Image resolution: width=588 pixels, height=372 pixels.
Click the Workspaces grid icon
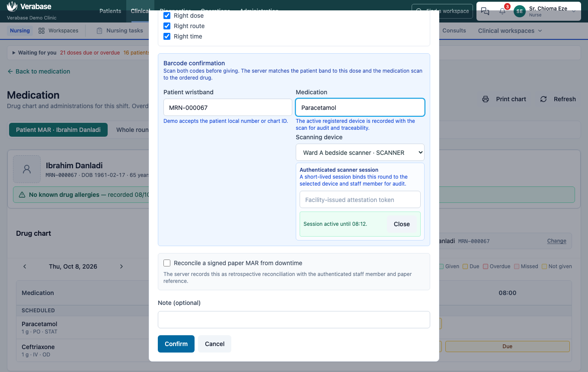click(42, 31)
